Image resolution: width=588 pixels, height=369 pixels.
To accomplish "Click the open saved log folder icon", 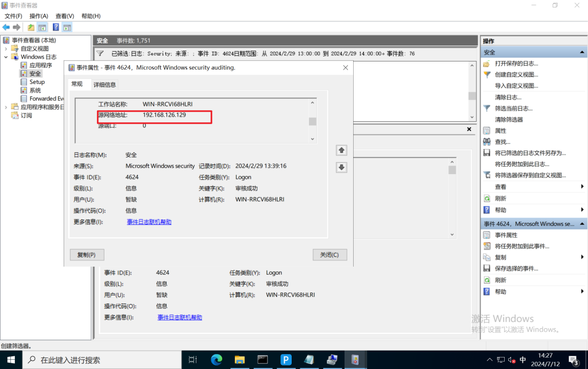I will point(487,63).
